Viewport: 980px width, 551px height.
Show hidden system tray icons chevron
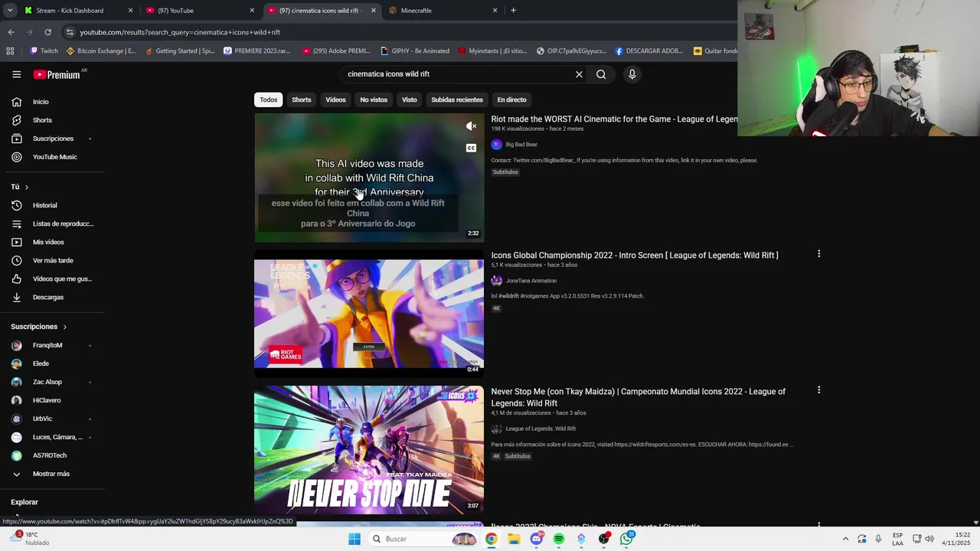(845, 539)
